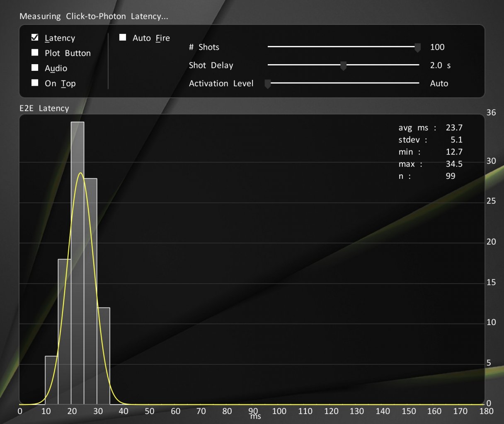Turn on the Audio checkbox

click(35, 67)
